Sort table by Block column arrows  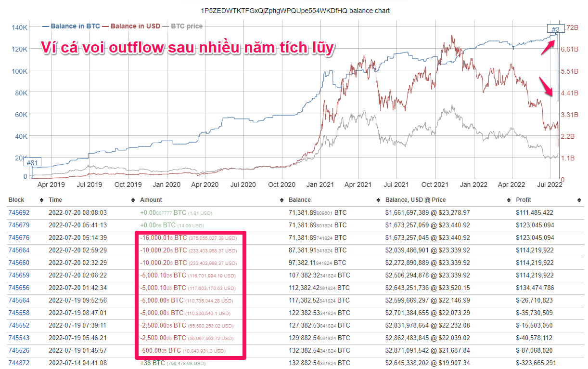pos(42,200)
